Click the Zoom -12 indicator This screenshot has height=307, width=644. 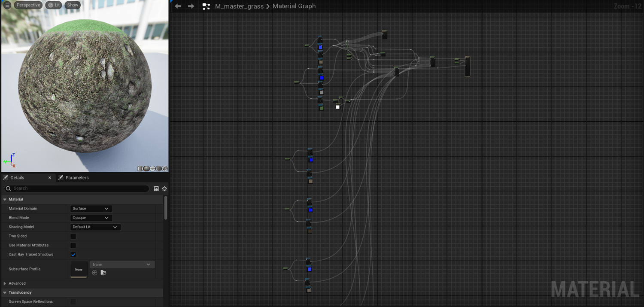(627, 6)
